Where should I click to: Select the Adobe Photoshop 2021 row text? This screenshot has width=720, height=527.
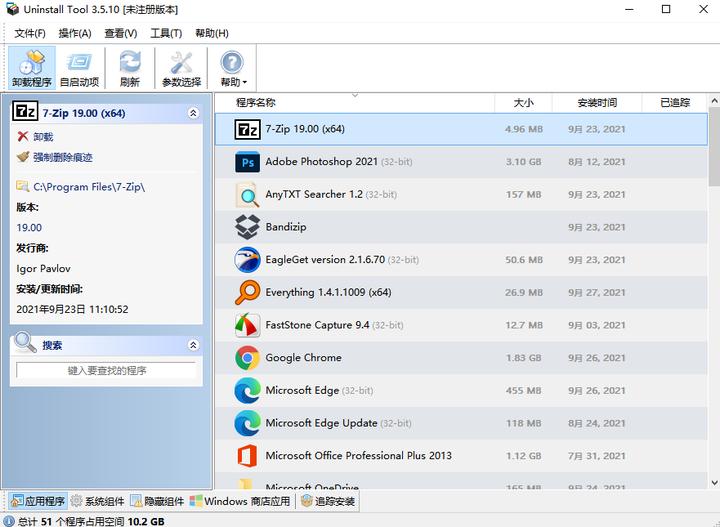321,162
